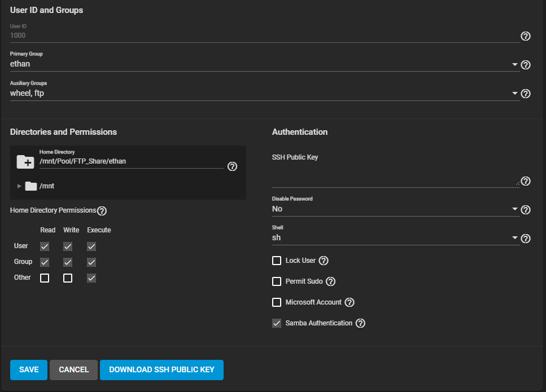Show Home Directory Permissions help
The width and height of the screenshot is (546, 392).
[x=102, y=211]
